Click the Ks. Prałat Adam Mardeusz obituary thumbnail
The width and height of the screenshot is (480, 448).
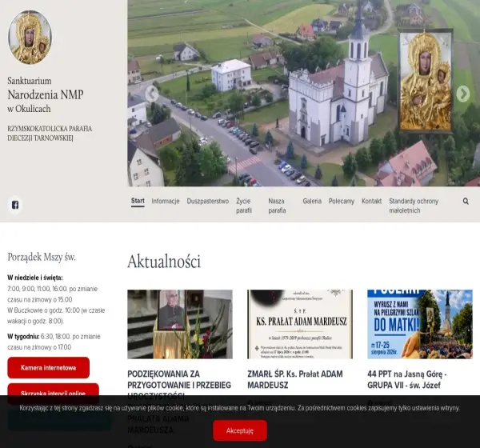pos(300,324)
